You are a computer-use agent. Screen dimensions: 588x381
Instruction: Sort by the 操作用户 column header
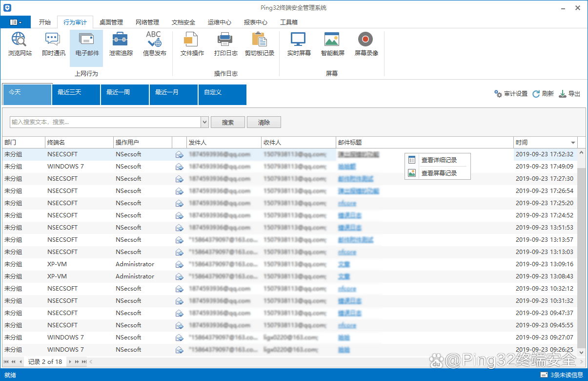[x=142, y=143]
